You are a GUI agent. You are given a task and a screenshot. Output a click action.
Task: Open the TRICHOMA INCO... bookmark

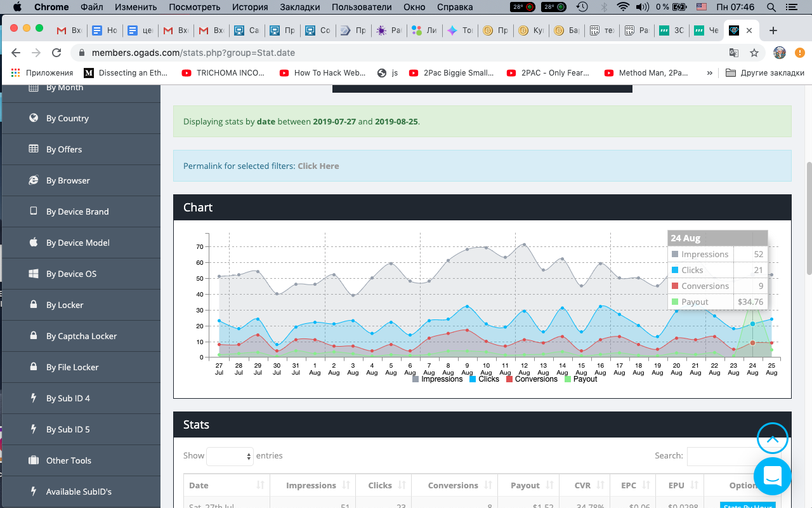pyautogui.click(x=223, y=73)
